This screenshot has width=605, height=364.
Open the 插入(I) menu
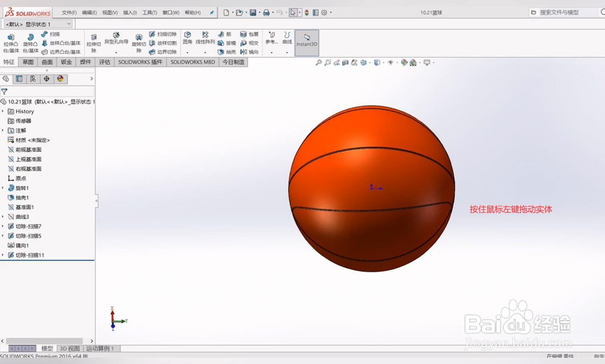(x=130, y=12)
